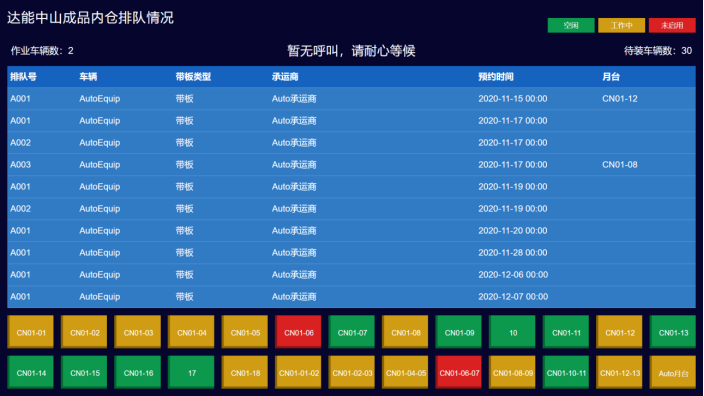
Task: Select green dock tile CN01-15
Action: (x=84, y=372)
